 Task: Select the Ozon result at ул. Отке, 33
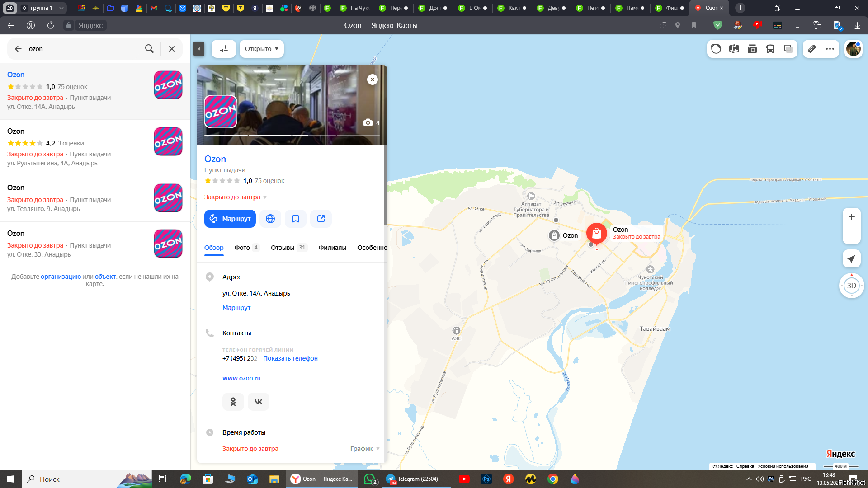(x=95, y=244)
